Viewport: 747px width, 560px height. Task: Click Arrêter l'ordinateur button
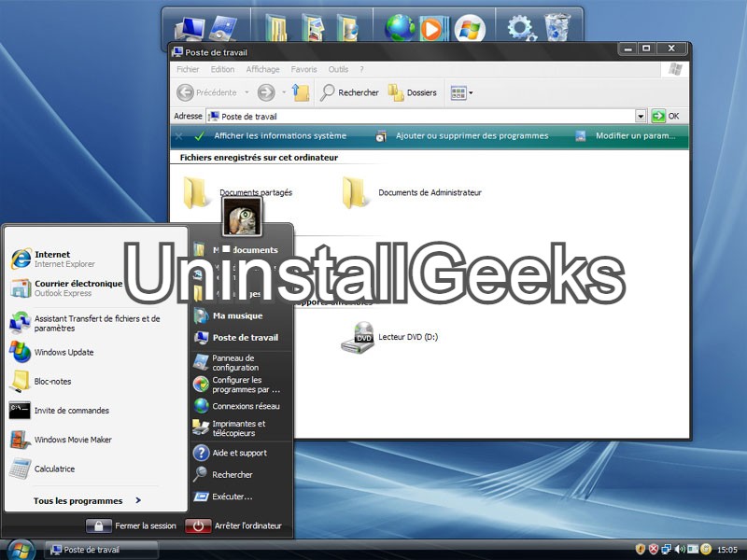click(234, 525)
